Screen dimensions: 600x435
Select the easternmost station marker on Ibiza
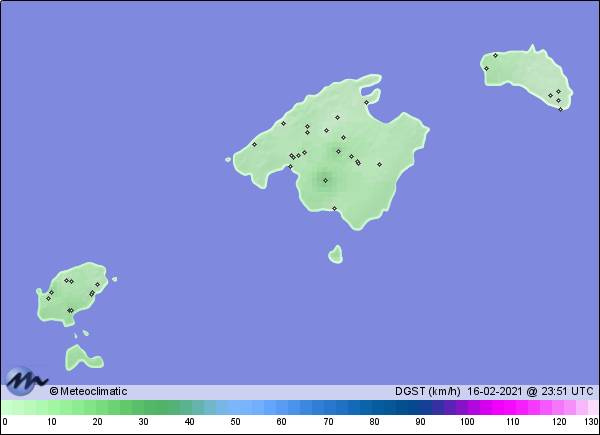[97, 285]
